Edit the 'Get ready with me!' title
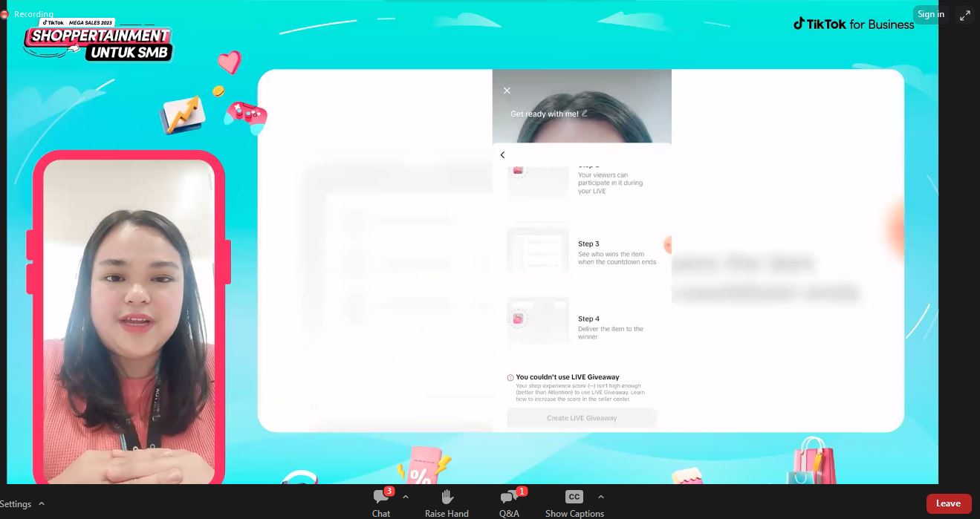This screenshot has height=519, width=980. (x=585, y=114)
